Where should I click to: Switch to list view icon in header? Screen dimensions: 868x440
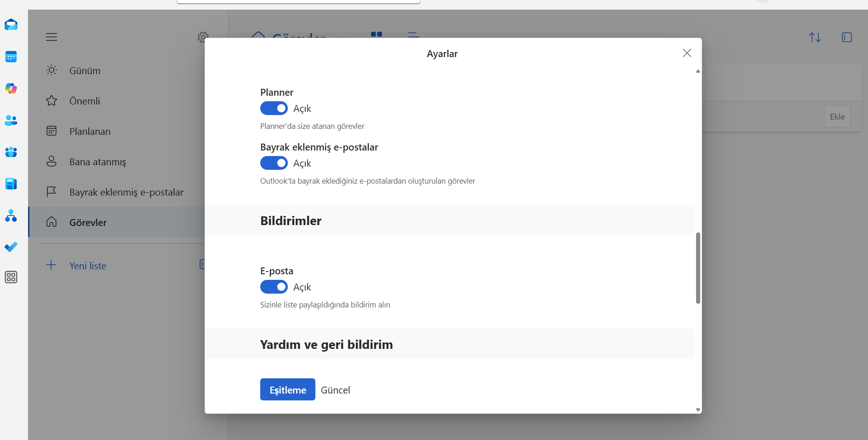[x=413, y=35]
